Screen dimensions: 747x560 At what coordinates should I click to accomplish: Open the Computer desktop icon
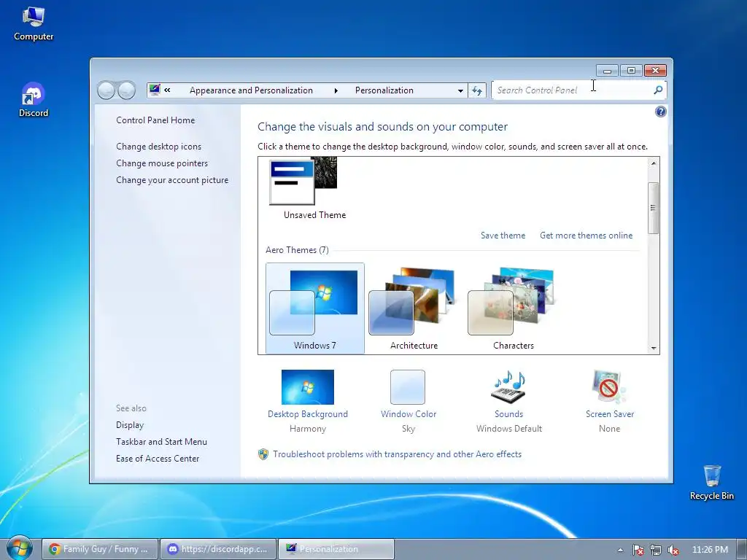point(34,24)
